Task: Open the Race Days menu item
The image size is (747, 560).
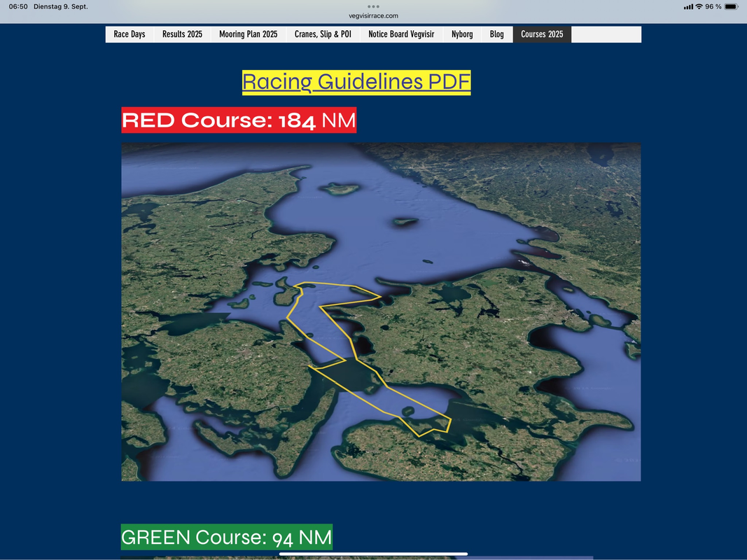Action: (130, 34)
